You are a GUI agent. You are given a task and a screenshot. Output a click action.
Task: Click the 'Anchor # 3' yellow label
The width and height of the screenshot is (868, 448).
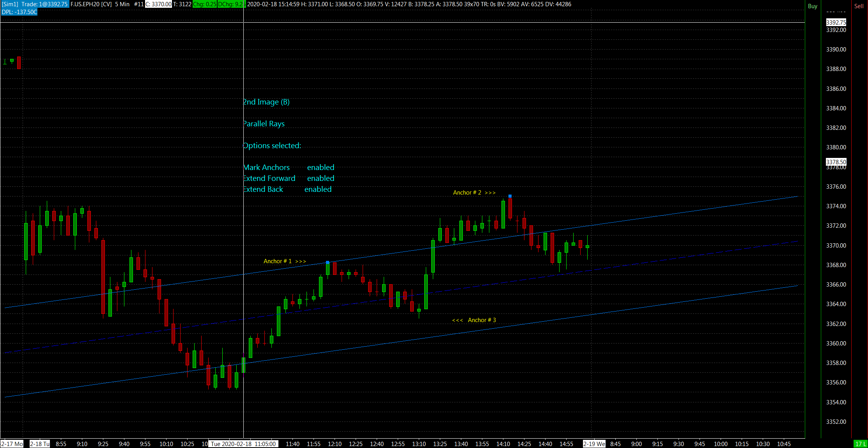(x=482, y=320)
